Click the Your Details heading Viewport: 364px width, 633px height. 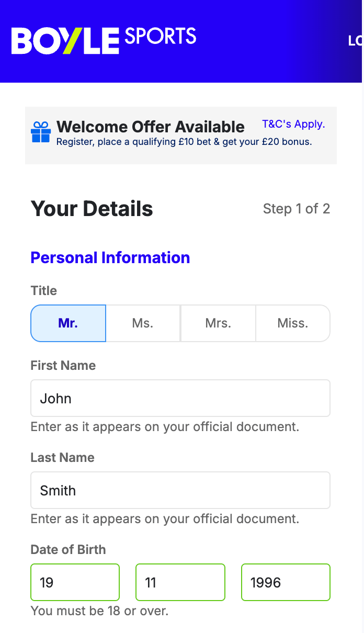coord(92,209)
